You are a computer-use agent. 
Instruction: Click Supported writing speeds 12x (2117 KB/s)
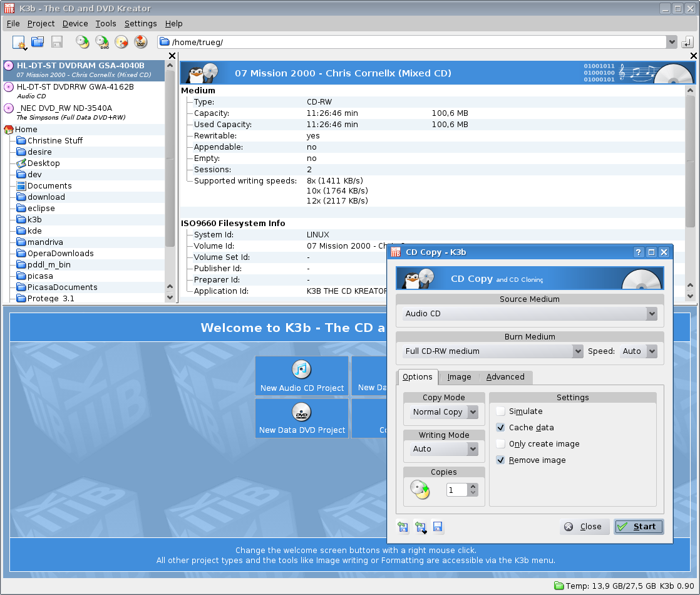point(337,201)
